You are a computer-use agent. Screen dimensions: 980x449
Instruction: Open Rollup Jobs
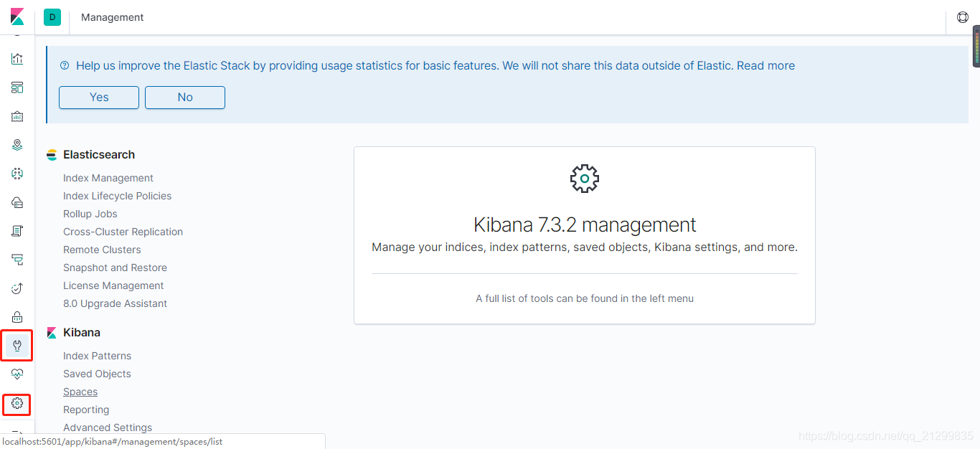click(90, 214)
